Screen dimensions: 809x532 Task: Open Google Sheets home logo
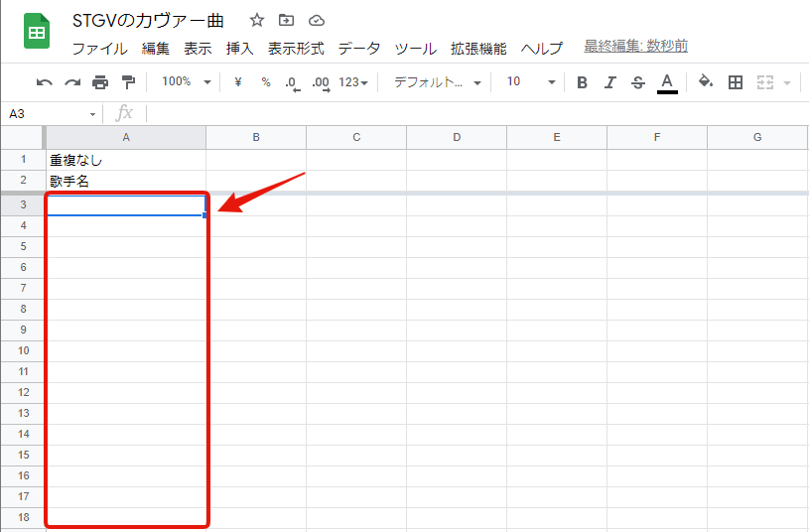pyautogui.click(x=37, y=32)
